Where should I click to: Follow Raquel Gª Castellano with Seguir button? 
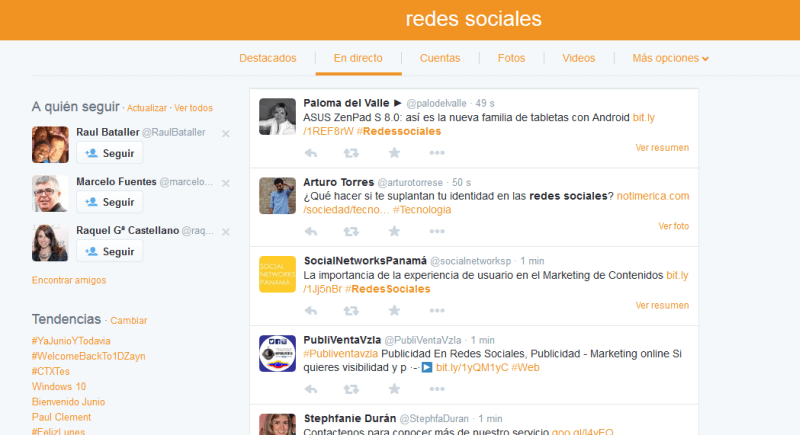pos(109,251)
